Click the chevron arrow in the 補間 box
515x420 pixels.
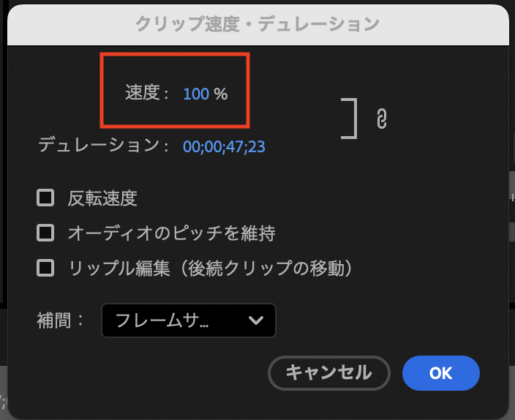pos(255,320)
